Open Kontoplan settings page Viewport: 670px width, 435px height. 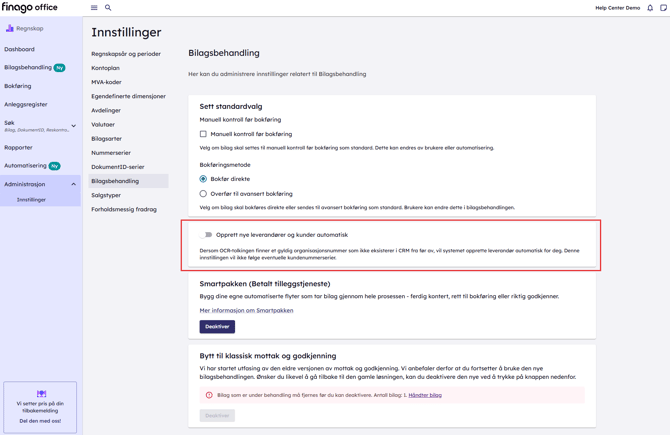pyautogui.click(x=105, y=68)
